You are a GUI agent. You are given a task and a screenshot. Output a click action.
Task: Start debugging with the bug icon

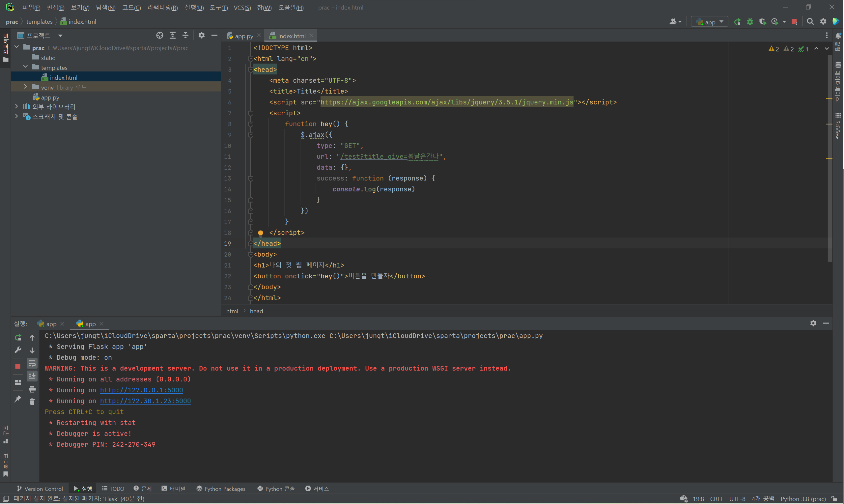750,22
